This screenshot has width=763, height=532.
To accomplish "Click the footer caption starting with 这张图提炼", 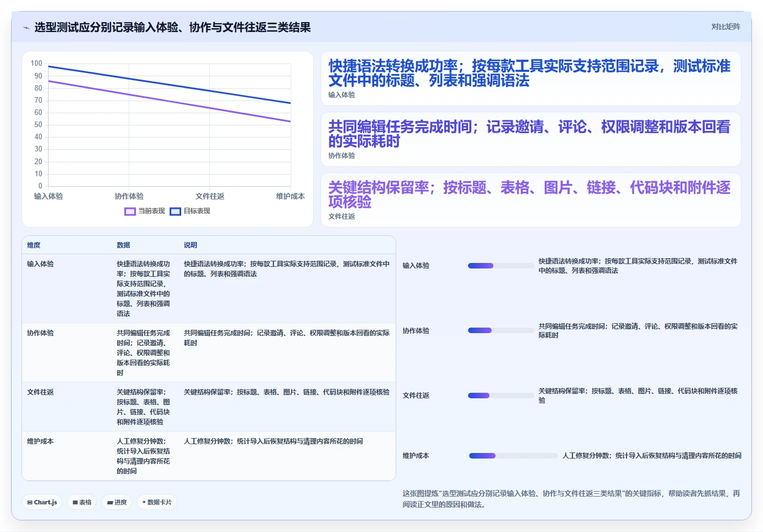I will (x=571, y=499).
